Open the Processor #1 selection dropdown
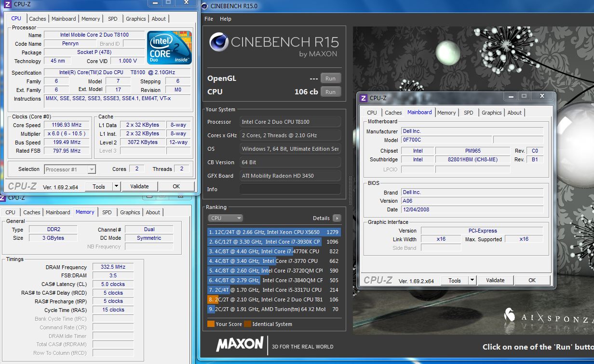 pyautogui.click(x=70, y=169)
